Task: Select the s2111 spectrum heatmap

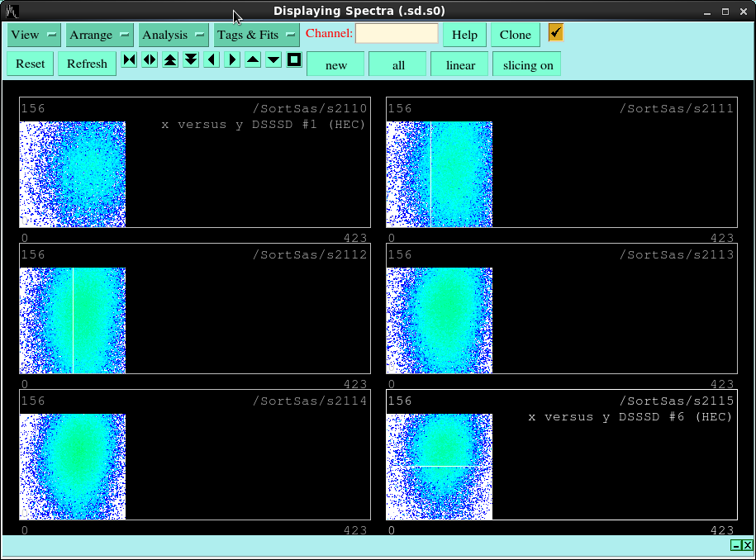Action: pyautogui.click(x=440, y=174)
